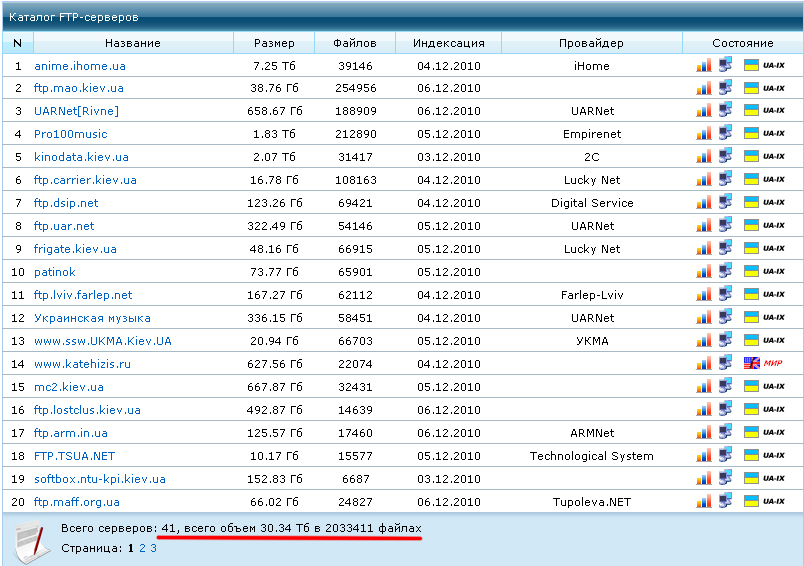Open the Pro100music server link
This screenshot has height=566, width=804.
pyautogui.click(x=71, y=134)
